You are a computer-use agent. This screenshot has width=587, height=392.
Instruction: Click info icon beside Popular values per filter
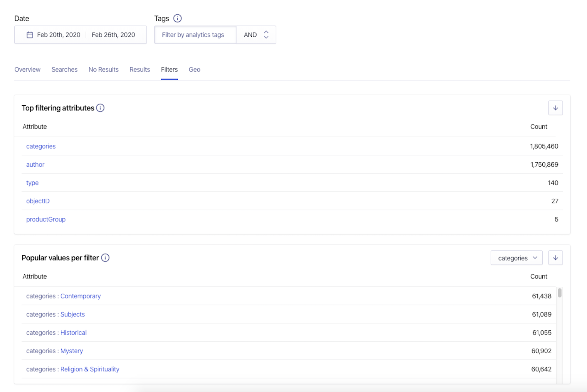(105, 258)
